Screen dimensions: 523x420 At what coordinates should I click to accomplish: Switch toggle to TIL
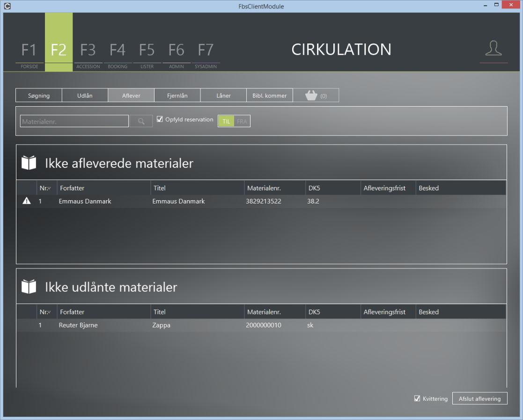(x=226, y=121)
